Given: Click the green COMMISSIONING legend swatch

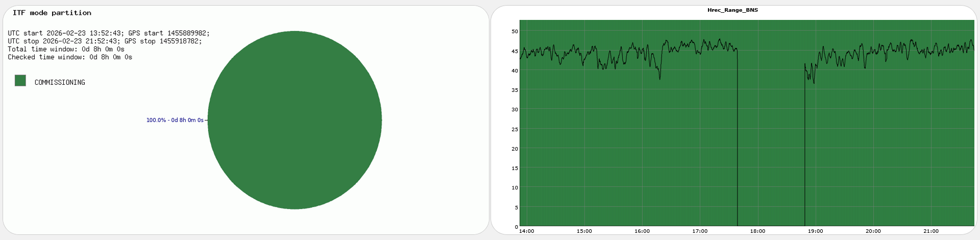Looking at the screenshot, I should pyautogui.click(x=20, y=80).
